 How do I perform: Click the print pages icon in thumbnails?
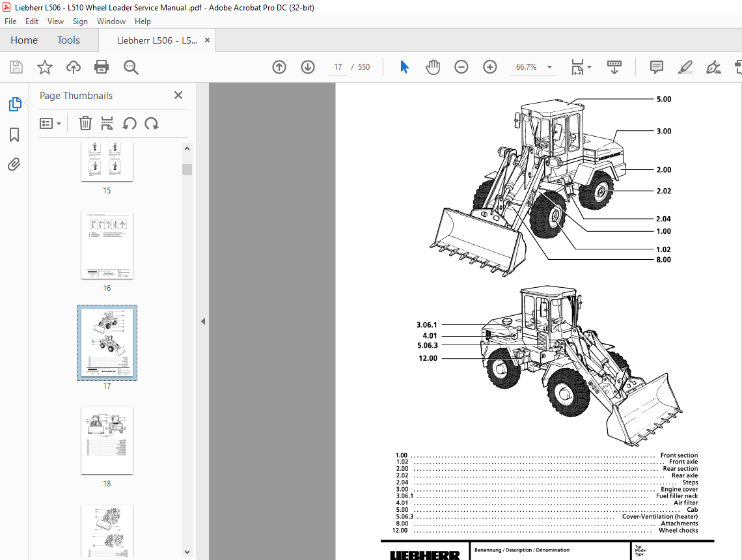(107, 124)
